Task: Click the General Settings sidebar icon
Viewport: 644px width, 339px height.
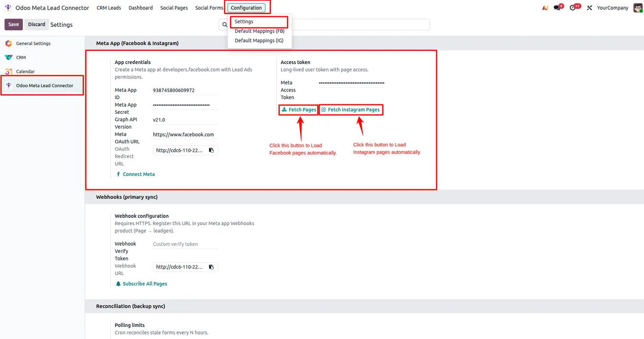Action: pos(8,43)
